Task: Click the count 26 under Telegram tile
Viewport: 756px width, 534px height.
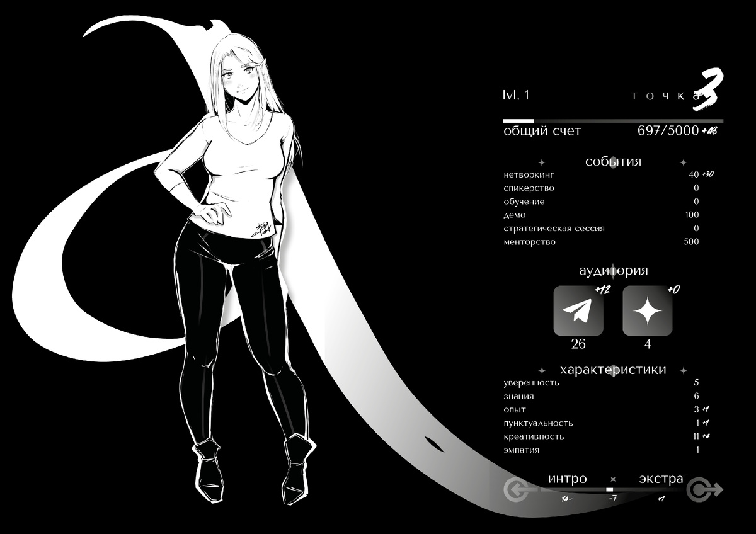Action: point(578,344)
